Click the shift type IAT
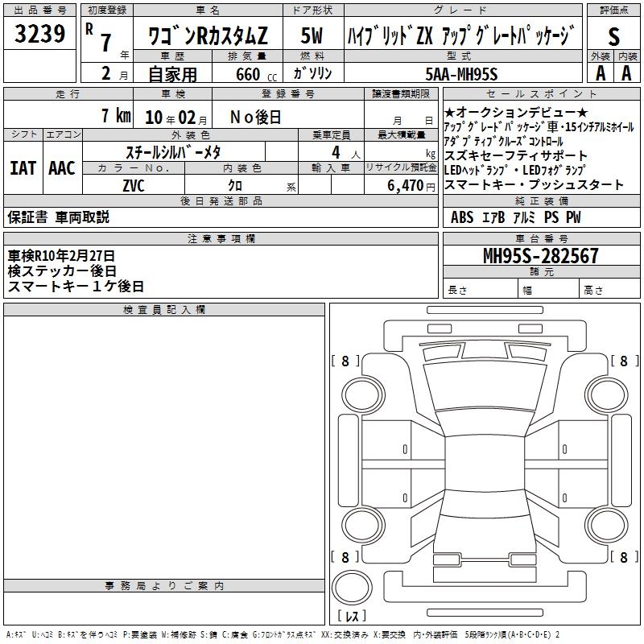644x644 pixels. click(23, 168)
